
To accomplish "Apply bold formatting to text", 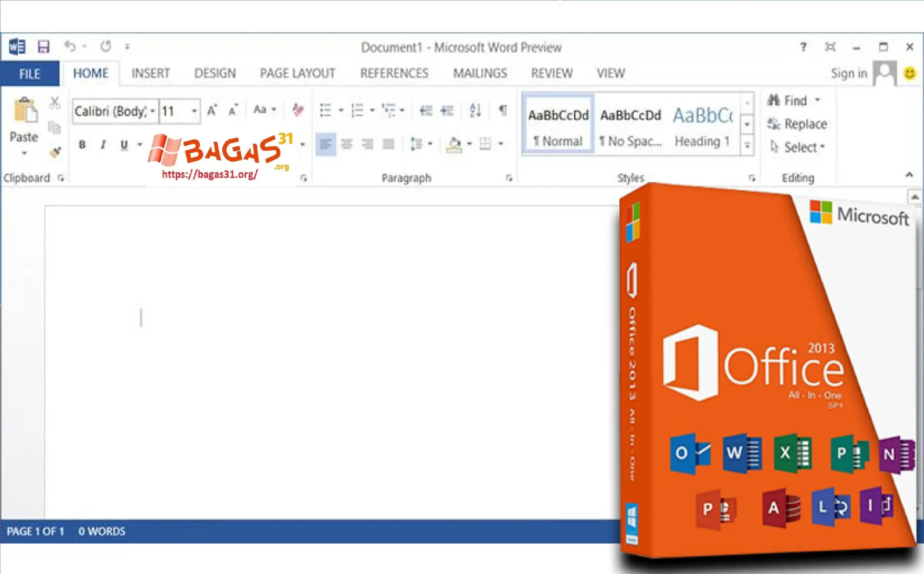I will click(x=82, y=145).
